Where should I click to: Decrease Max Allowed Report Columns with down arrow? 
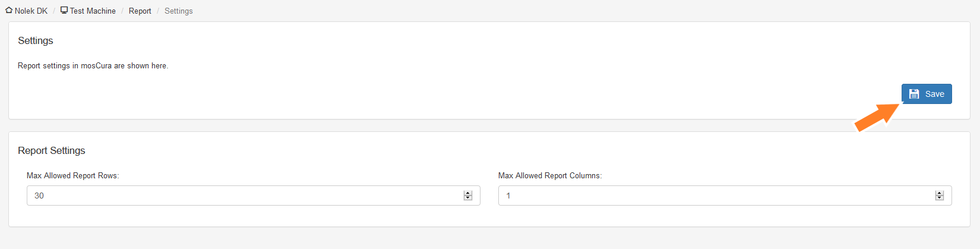coord(940,198)
